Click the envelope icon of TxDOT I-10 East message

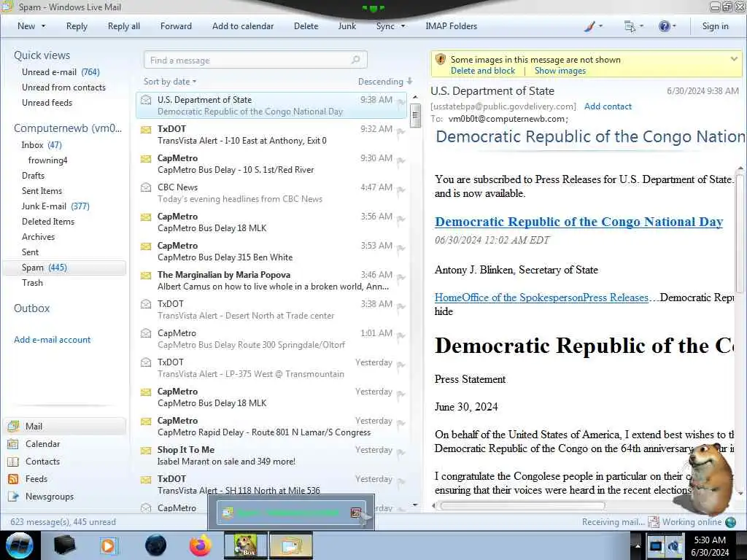coord(146,130)
